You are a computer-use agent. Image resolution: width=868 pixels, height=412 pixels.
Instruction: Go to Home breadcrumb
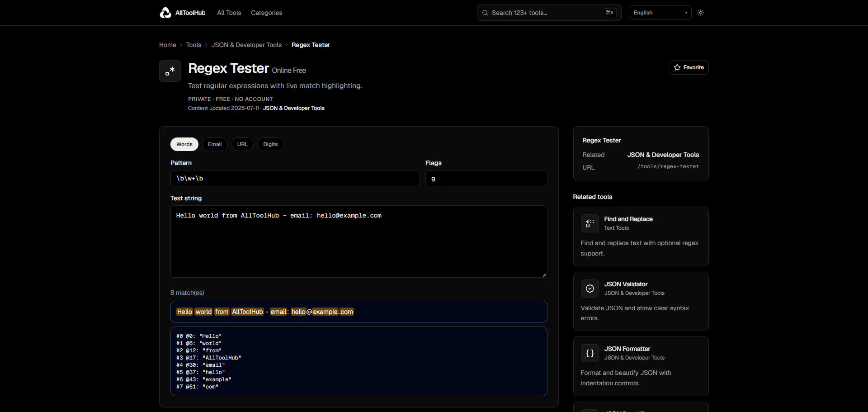click(167, 45)
